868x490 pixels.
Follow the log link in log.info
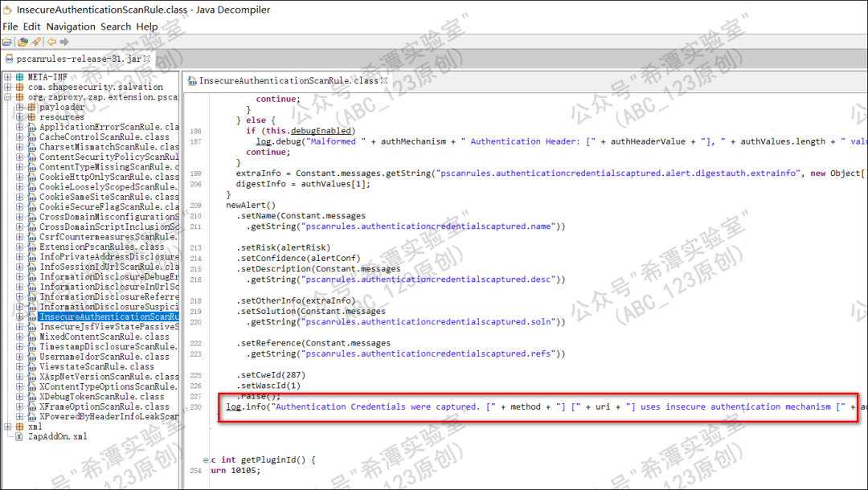click(x=234, y=407)
